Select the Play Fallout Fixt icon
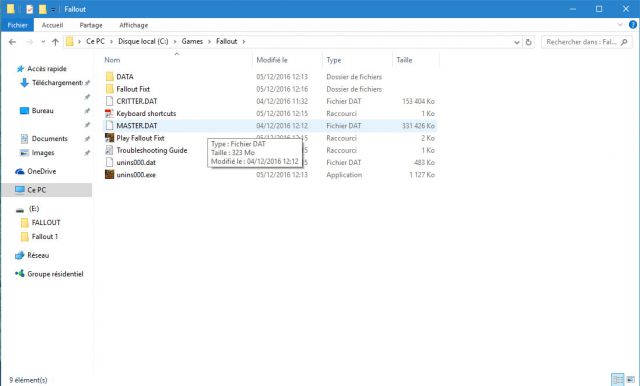This screenshot has height=386, width=640. pyautogui.click(x=109, y=138)
